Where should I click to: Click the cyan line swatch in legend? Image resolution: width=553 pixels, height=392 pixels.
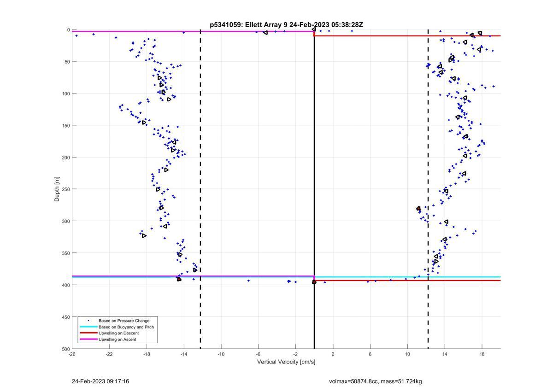click(x=88, y=327)
